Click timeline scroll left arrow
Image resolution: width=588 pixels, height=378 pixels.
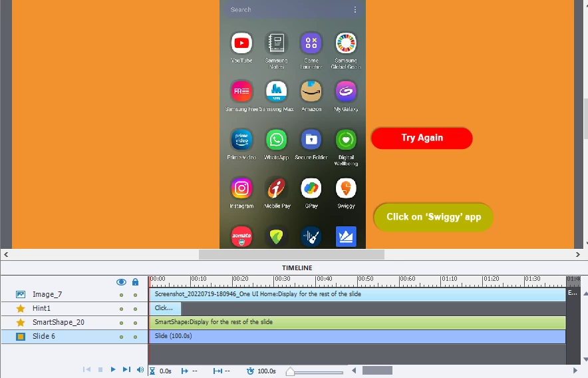click(x=354, y=371)
